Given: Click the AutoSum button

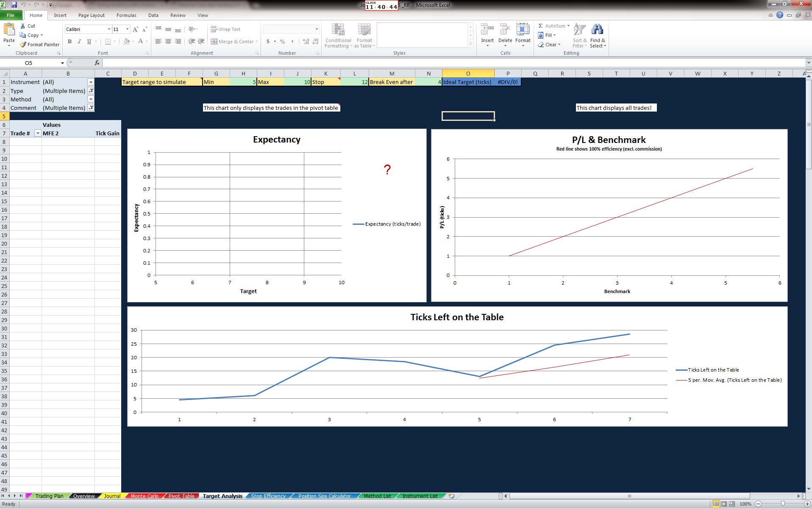Looking at the screenshot, I should click(554, 26).
